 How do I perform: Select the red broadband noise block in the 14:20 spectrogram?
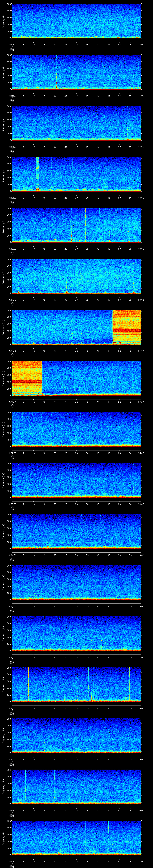pos(127,327)
